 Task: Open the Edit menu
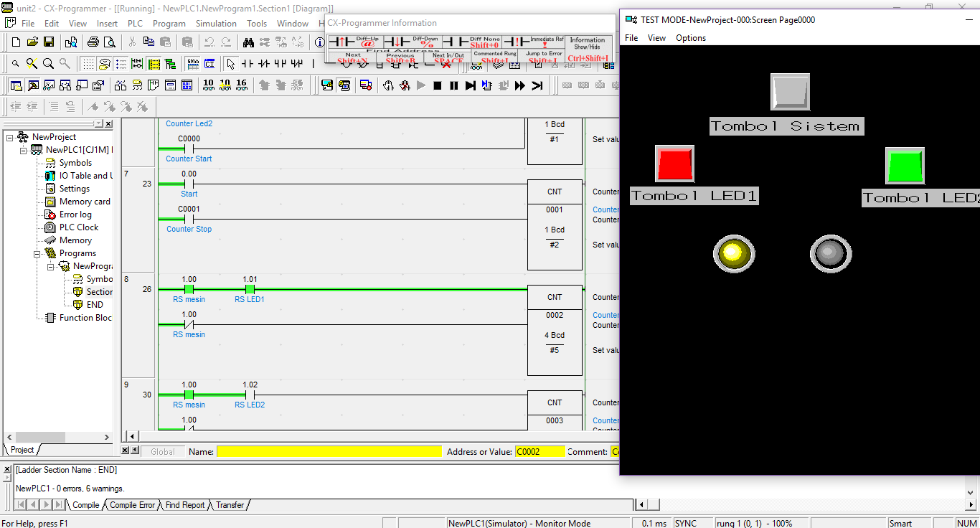pyautogui.click(x=52, y=24)
